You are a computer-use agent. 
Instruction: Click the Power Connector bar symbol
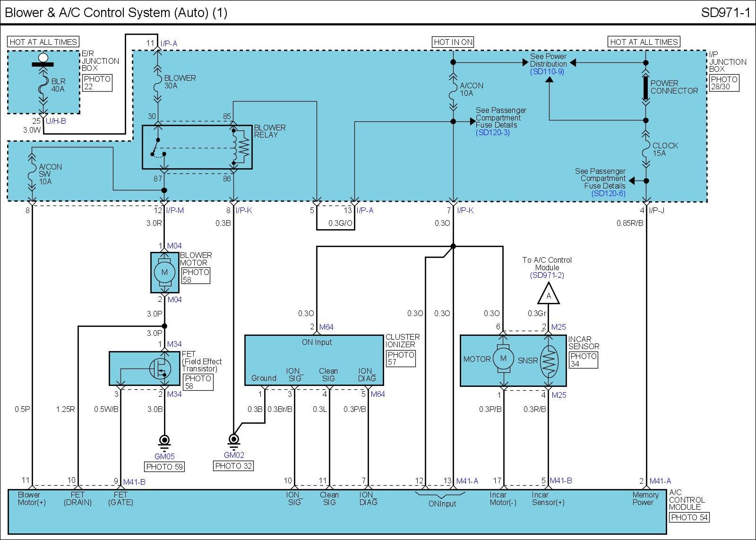tap(645, 88)
